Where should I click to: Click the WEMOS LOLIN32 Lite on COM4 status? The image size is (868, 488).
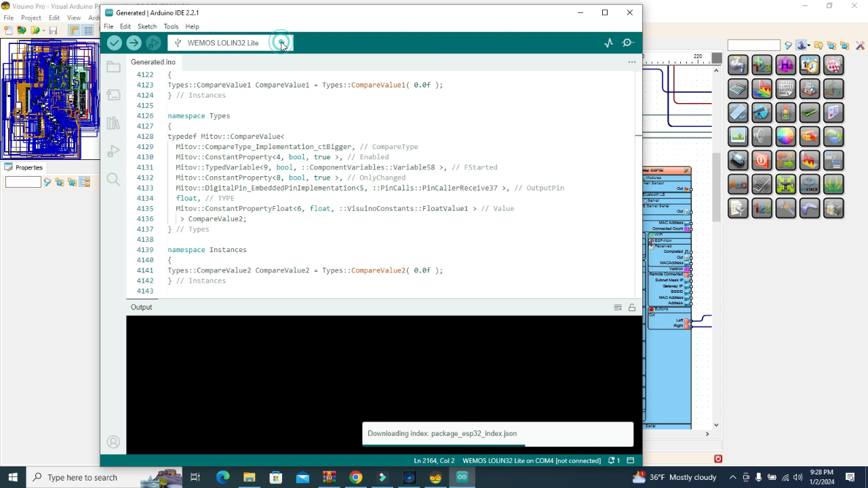click(x=532, y=460)
